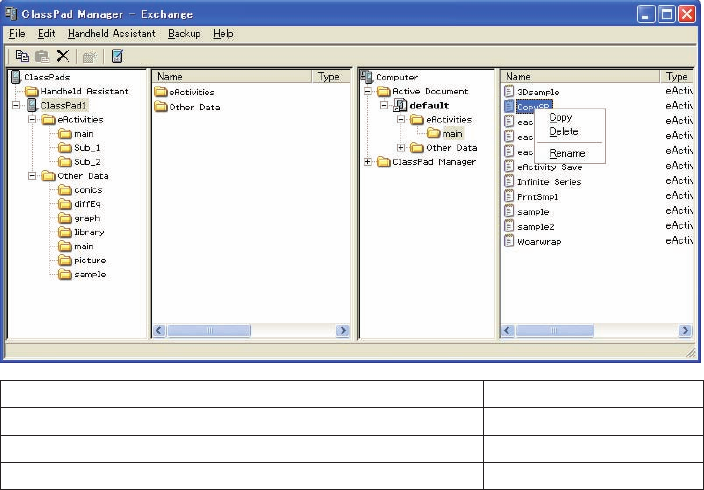Click the New Folder toolbar icon
Screen dimensions: 704x490
[89, 57]
